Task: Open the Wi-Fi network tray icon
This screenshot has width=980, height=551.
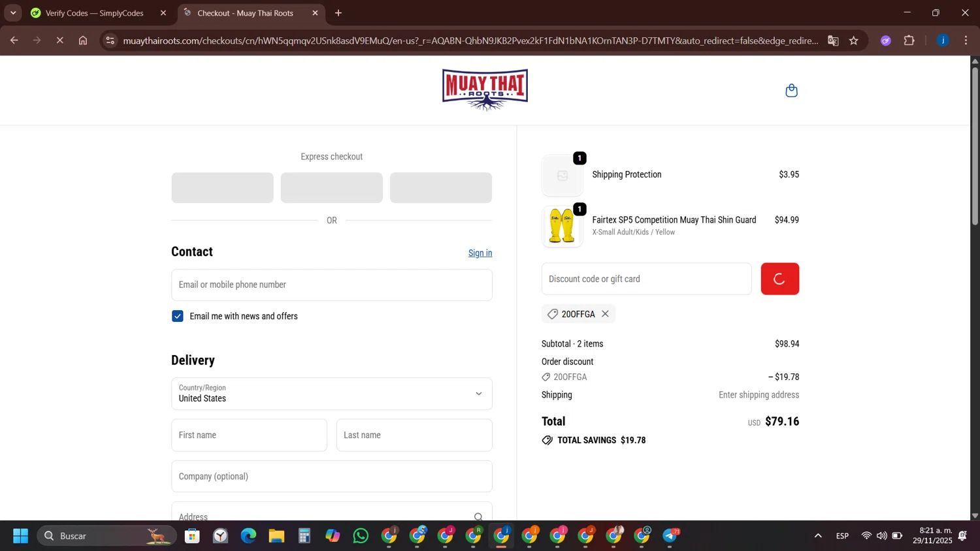Action: point(866,536)
